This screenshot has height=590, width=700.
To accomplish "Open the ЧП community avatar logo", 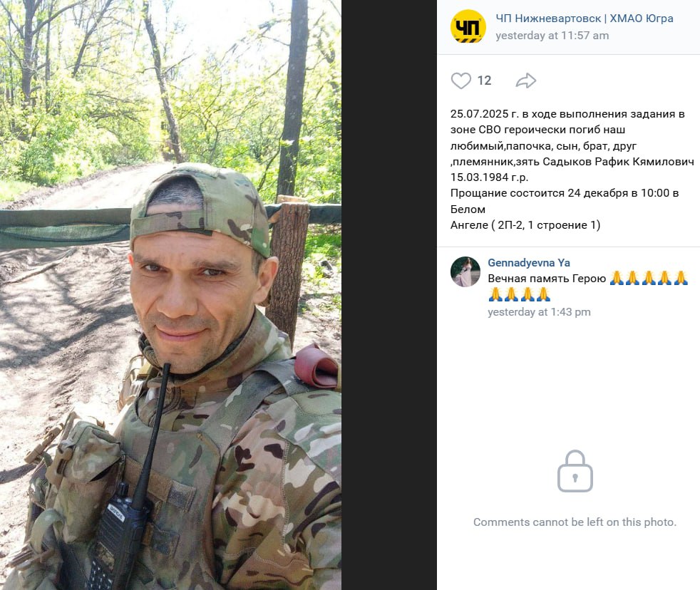I will 468,27.
